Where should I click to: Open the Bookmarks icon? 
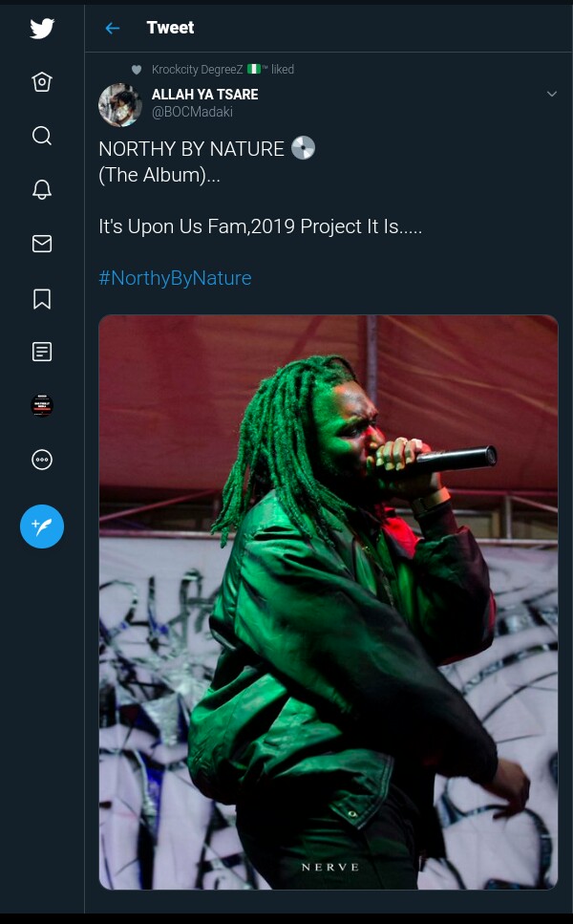pos(42,299)
